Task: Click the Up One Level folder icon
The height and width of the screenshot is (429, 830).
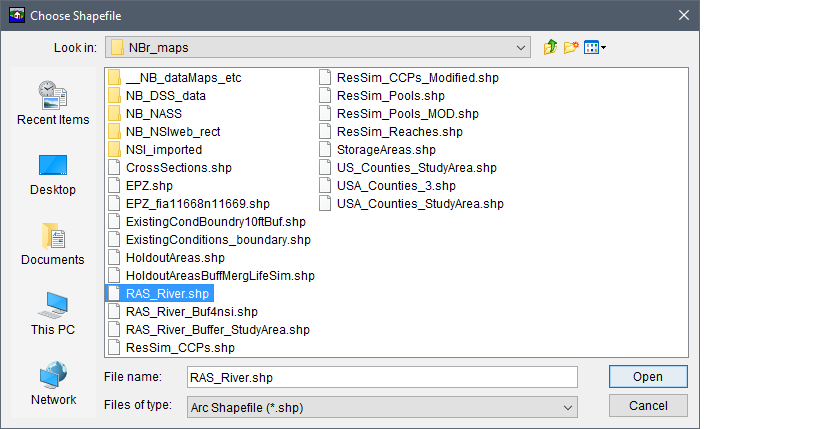Action: pyautogui.click(x=550, y=47)
